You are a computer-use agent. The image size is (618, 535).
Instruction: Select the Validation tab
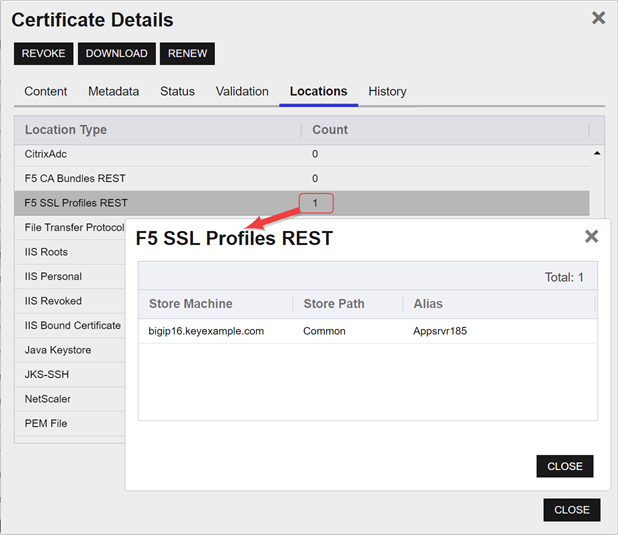tap(242, 91)
